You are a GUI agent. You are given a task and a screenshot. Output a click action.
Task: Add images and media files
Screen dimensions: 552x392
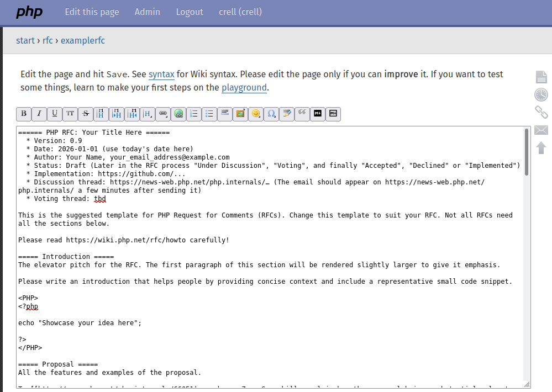(240, 114)
